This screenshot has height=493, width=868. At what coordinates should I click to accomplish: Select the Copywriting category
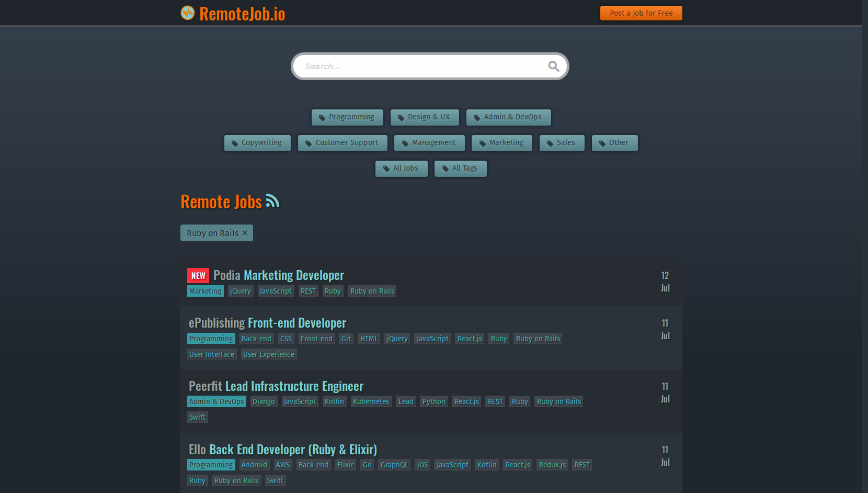(257, 143)
